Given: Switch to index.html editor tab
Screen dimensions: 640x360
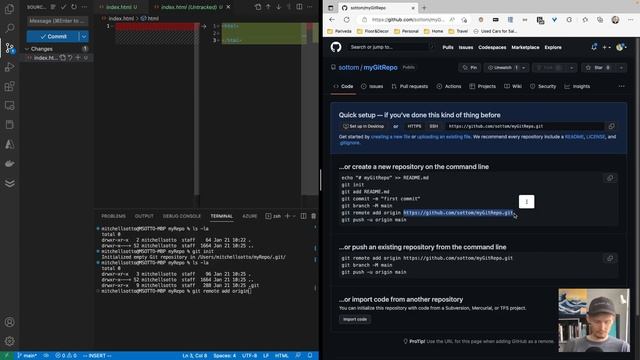Looking at the screenshot, I should click(122, 7).
